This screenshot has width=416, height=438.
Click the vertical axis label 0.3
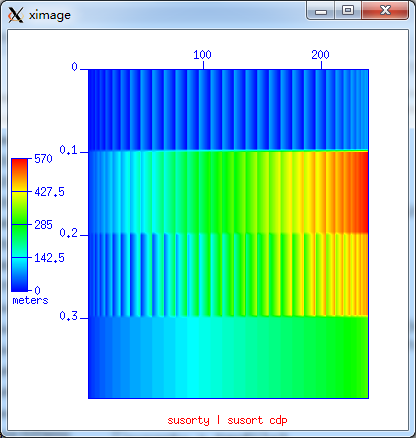(68, 316)
